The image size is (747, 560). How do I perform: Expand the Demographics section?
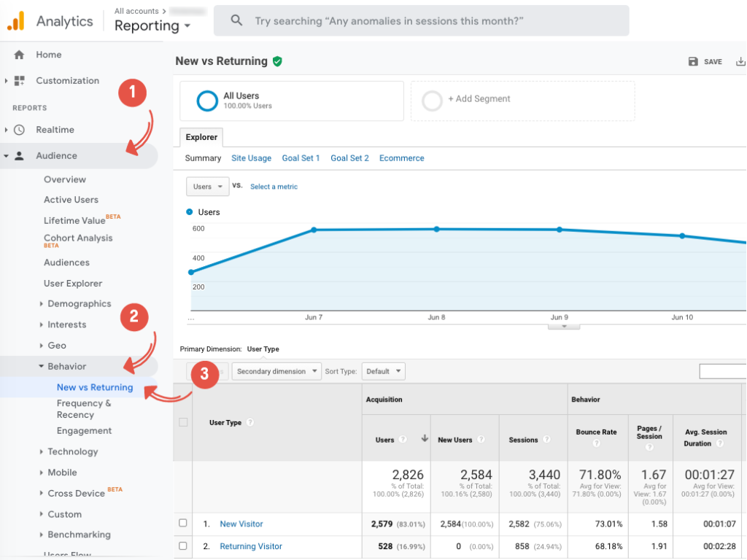(79, 304)
